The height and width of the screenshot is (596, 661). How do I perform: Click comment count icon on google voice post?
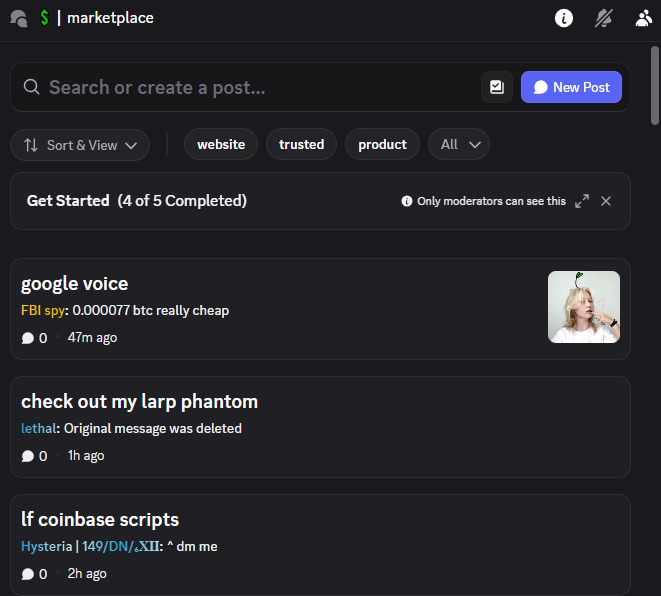click(x=28, y=338)
